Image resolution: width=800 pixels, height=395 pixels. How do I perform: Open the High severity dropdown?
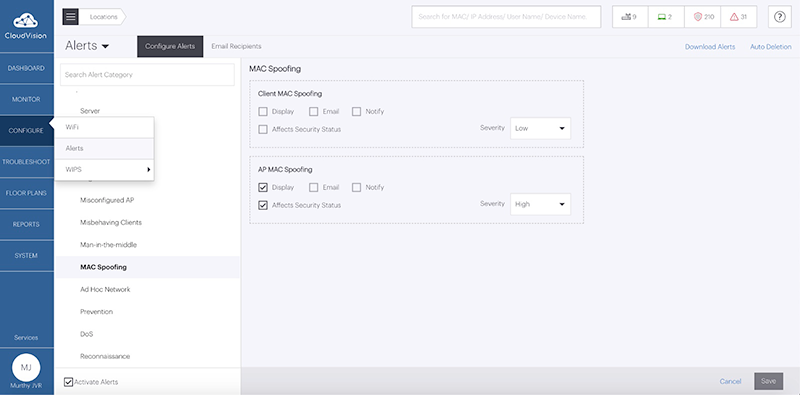click(540, 204)
